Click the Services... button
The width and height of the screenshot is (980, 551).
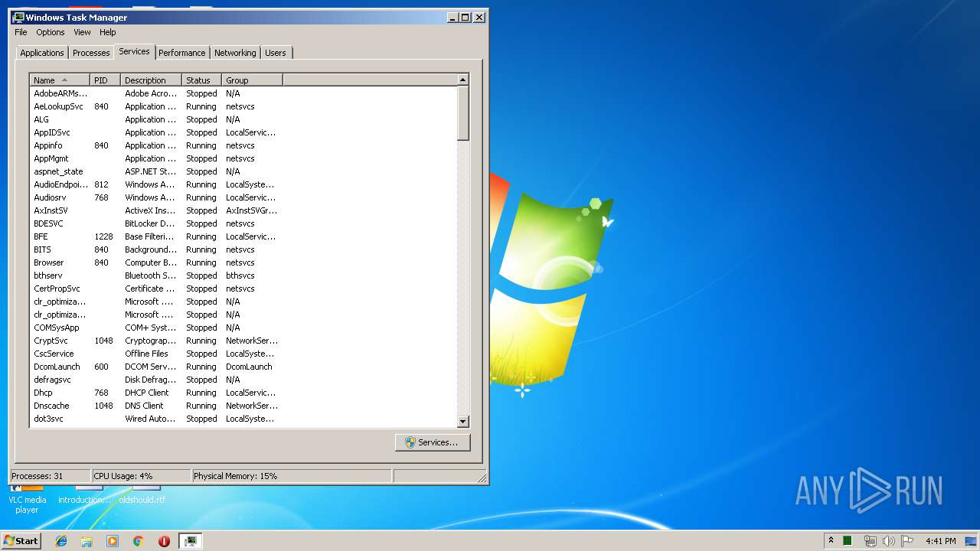click(433, 442)
